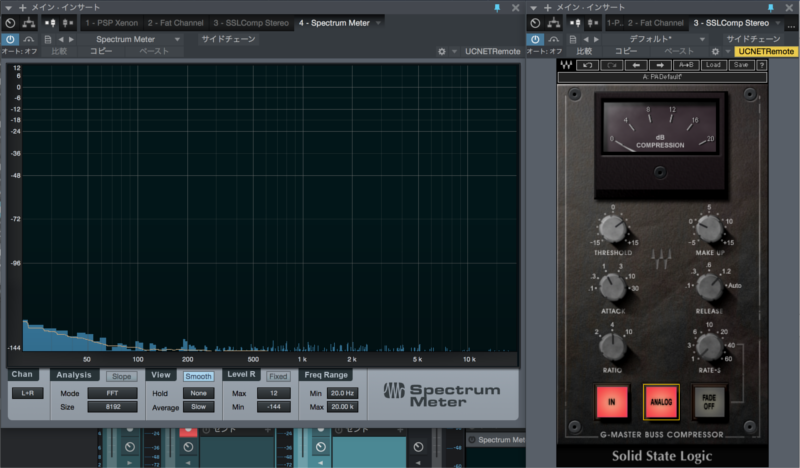
Task: Switch to 2 - Fat Channel tab in SSLComp window
Action: coord(656,23)
